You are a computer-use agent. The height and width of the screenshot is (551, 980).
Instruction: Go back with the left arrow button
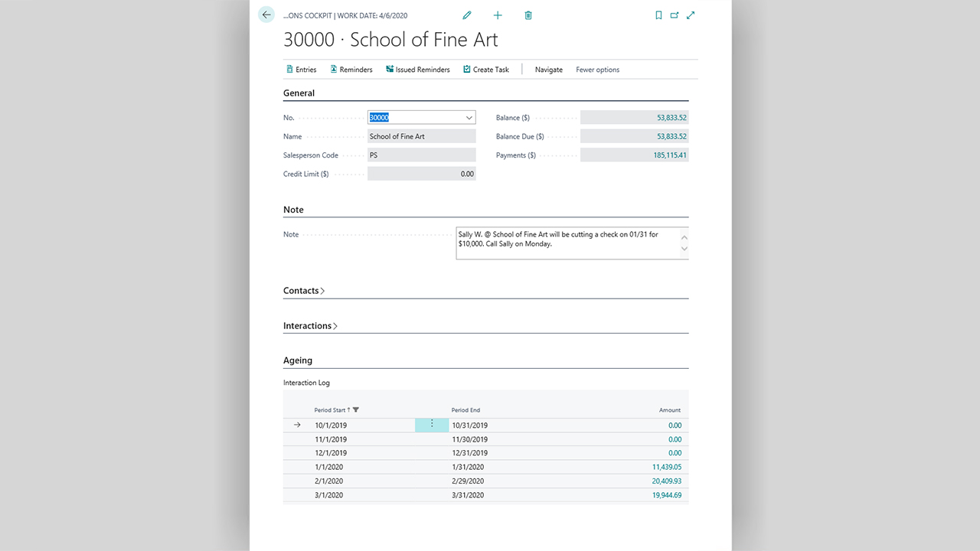click(266, 15)
